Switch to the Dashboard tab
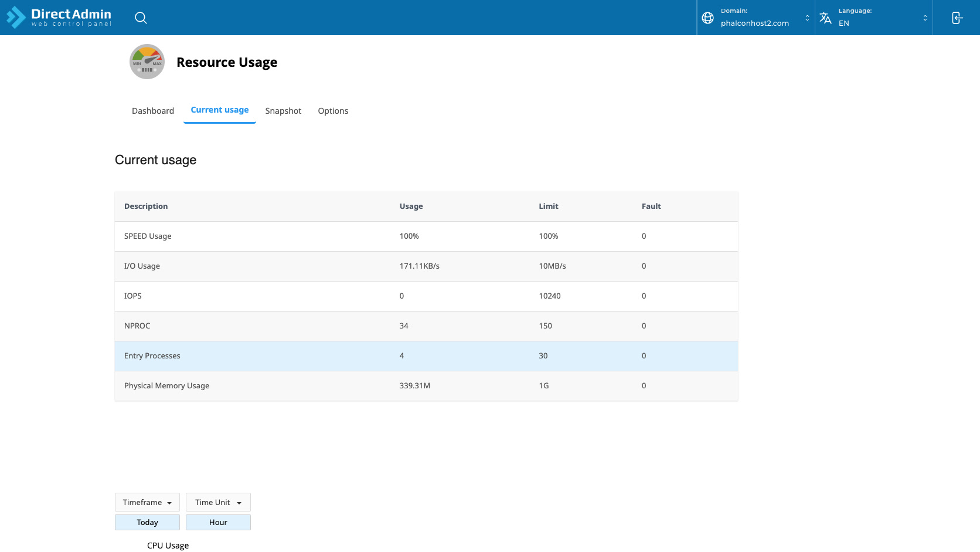Viewport: 980px width, 552px height. coord(153,111)
